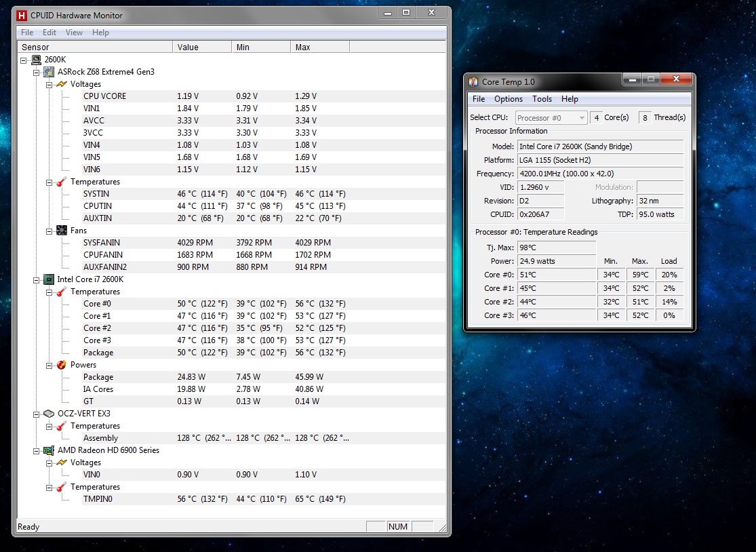Open the Select CPU Processor #0 dropdown
The height and width of the screenshot is (552, 756).
[551, 118]
